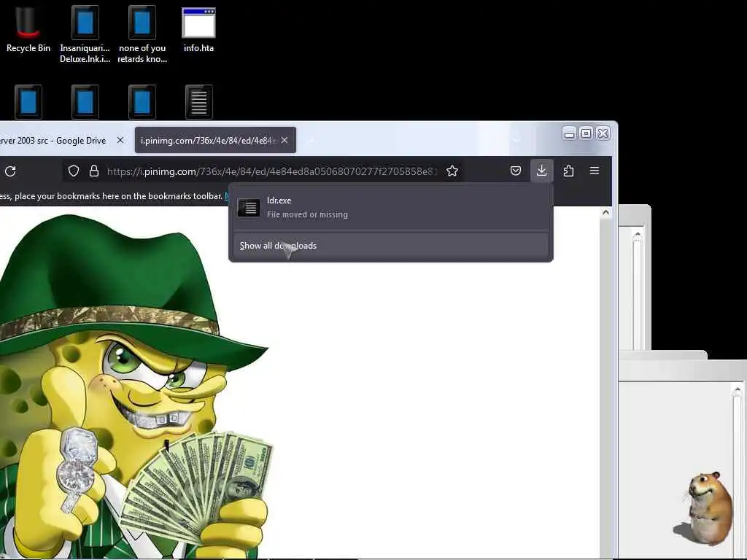Select the blue file icon below Insaniquari shortcut
This screenshot has width=747, height=560.
coord(85,102)
